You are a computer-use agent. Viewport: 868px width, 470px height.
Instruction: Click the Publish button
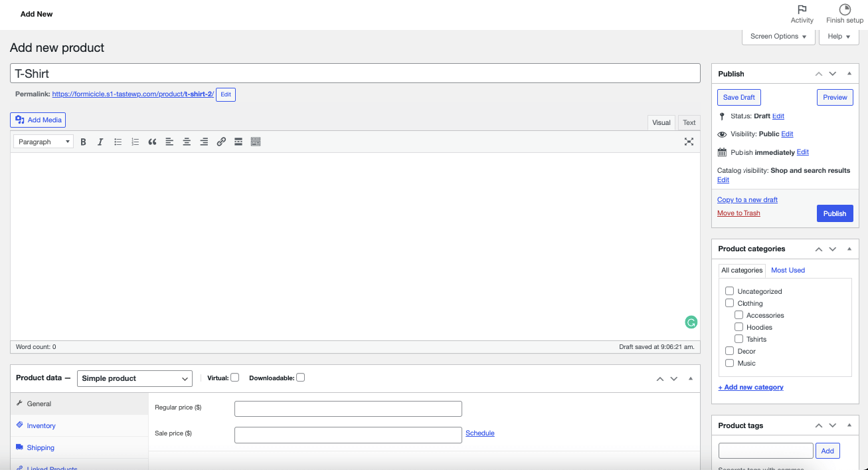[x=834, y=213]
